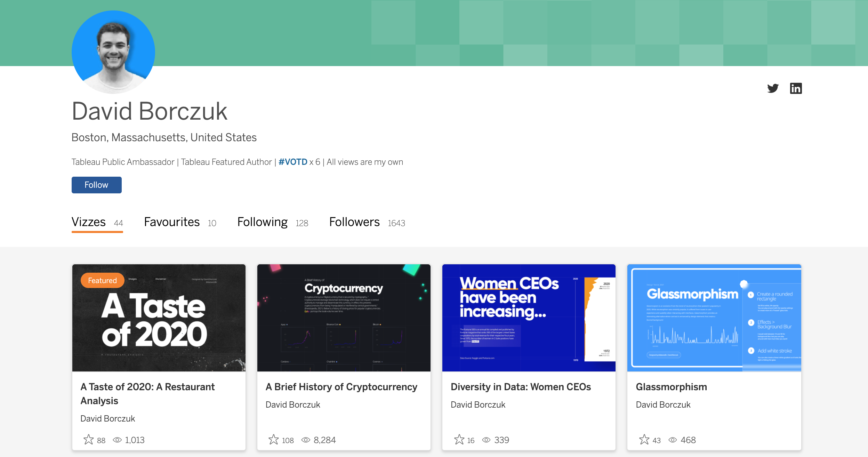Open the Cryptocurrency viz thumbnail
This screenshot has height=457, width=868.
[x=344, y=318]
